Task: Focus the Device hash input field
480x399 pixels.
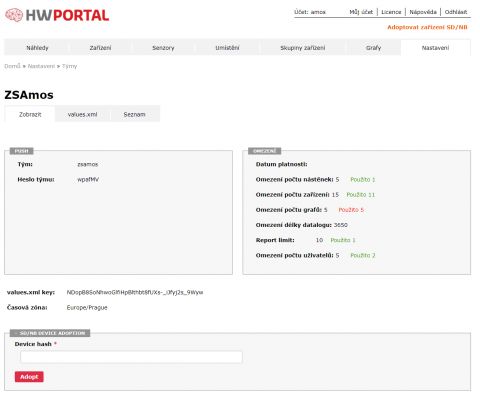Action: 131,357
